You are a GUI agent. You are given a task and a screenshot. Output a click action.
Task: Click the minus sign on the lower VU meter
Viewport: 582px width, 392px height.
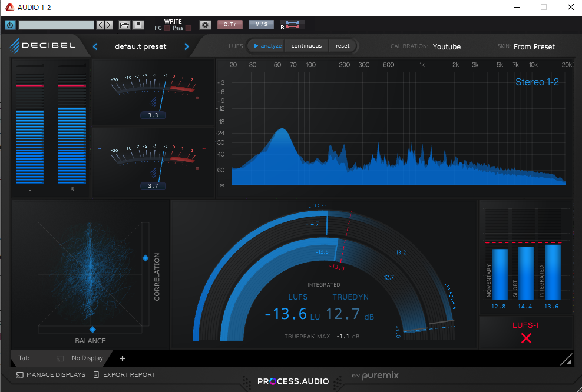[x=100, y=149]
